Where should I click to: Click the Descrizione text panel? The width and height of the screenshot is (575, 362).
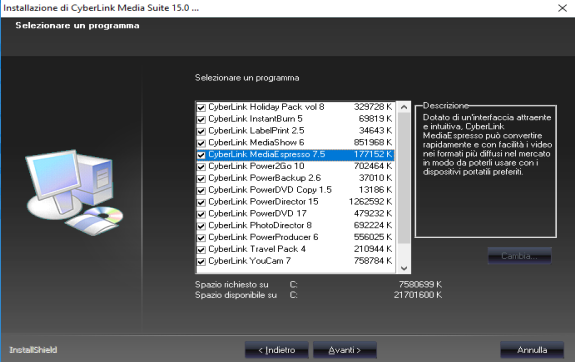coord(486,171)
